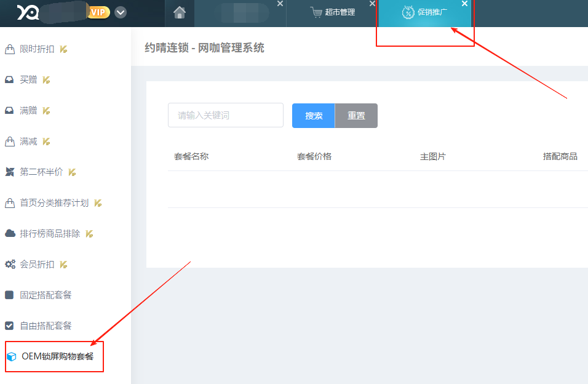Screen dimensions: 588x384
Task: Open 首页分类推荐计划 in the sidebar
Action: pyautogui.click(x=54, y=203)
